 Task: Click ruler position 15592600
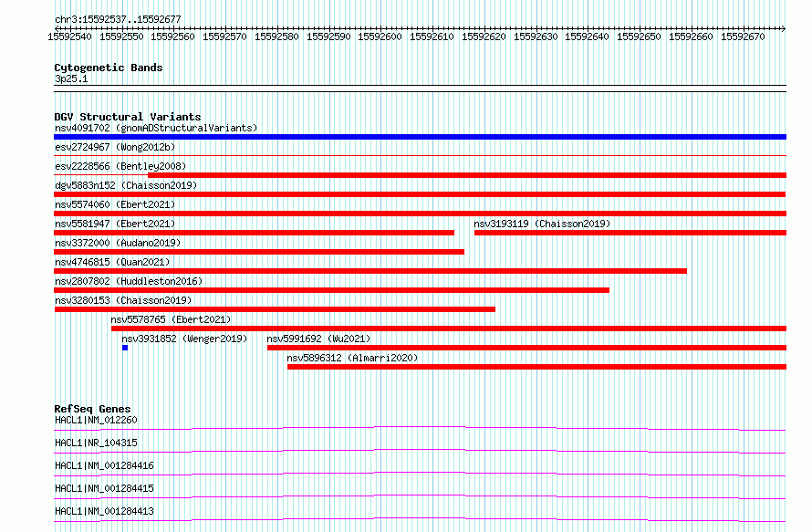click(380, 37)
